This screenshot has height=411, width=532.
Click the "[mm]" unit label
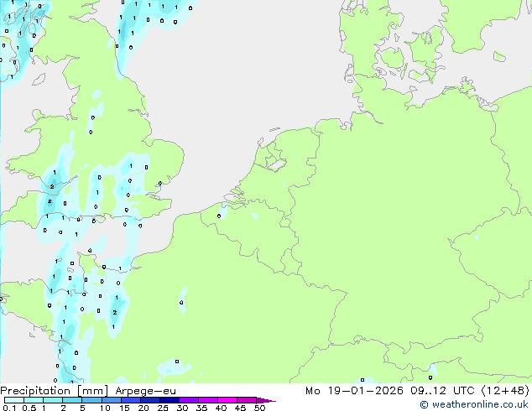tap(92, 391)
